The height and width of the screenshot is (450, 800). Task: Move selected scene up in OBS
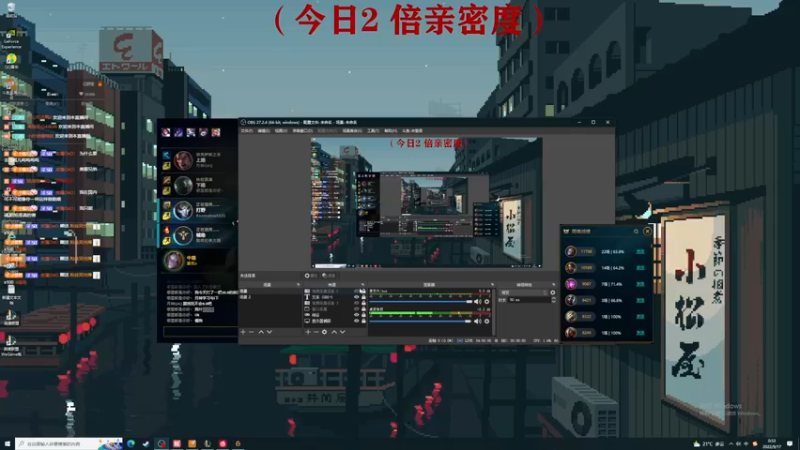261,332
